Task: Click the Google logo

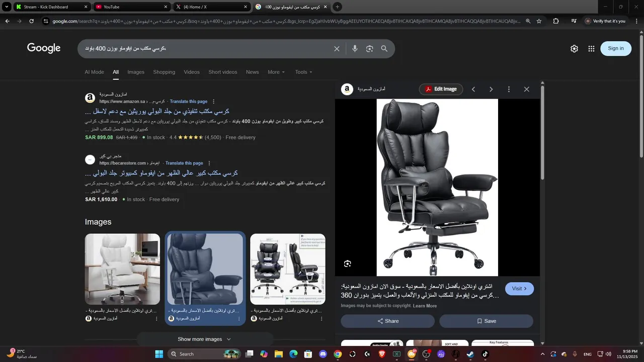Action: (x=44, y=48)
